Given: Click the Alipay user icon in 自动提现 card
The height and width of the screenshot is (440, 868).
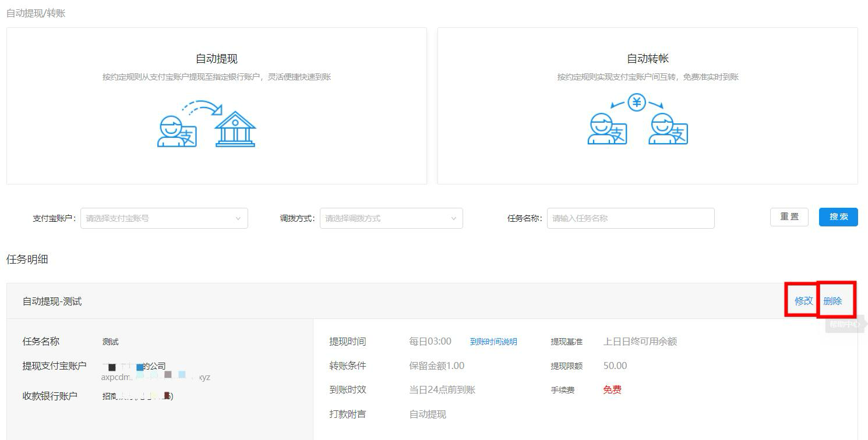Looking at the screenshot, I should 177,131.
